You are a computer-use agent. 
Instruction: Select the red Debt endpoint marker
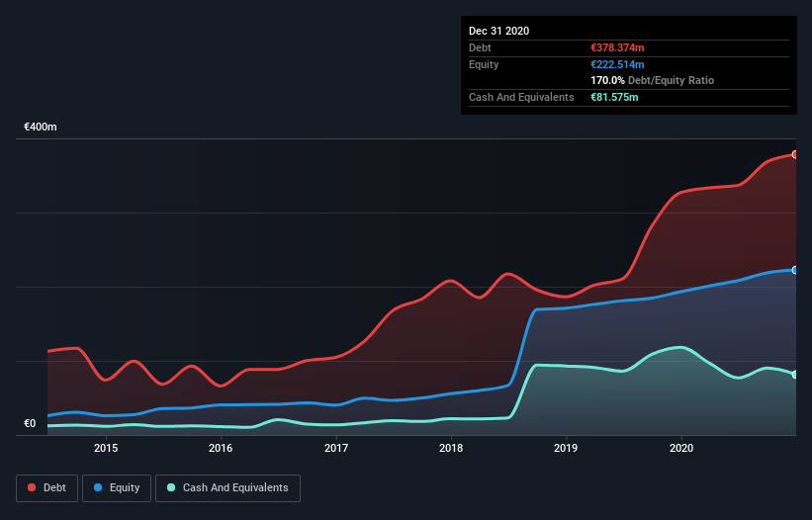pos(795,154)
